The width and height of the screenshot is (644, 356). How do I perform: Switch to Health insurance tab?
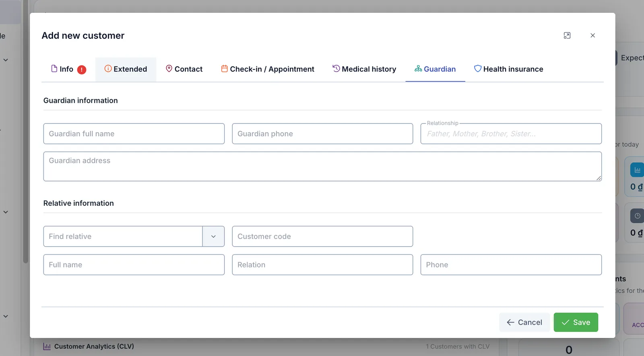(x=508, y=69)
